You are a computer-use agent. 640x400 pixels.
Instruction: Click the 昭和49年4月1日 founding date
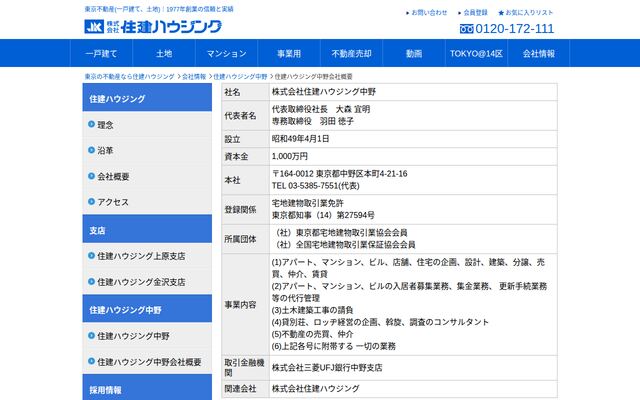(300, 139)
